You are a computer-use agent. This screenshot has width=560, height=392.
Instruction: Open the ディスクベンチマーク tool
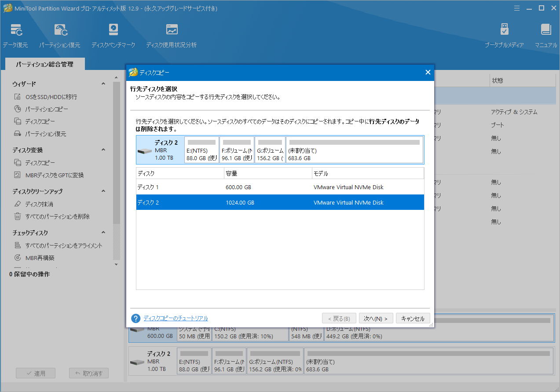click(113, 36)
